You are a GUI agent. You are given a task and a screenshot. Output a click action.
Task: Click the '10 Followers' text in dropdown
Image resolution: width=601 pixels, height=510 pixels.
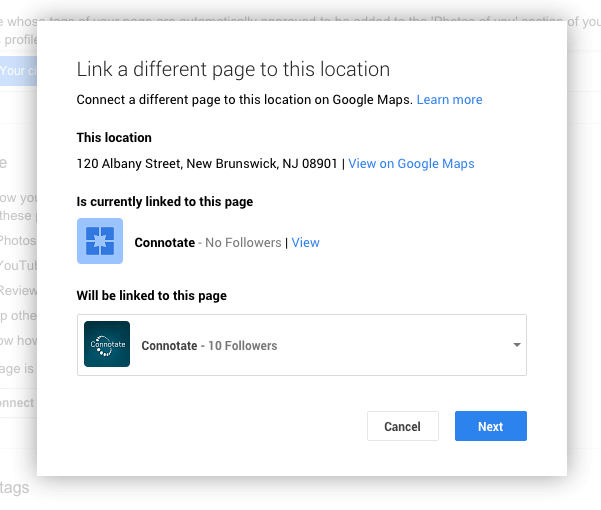(242, 345)
